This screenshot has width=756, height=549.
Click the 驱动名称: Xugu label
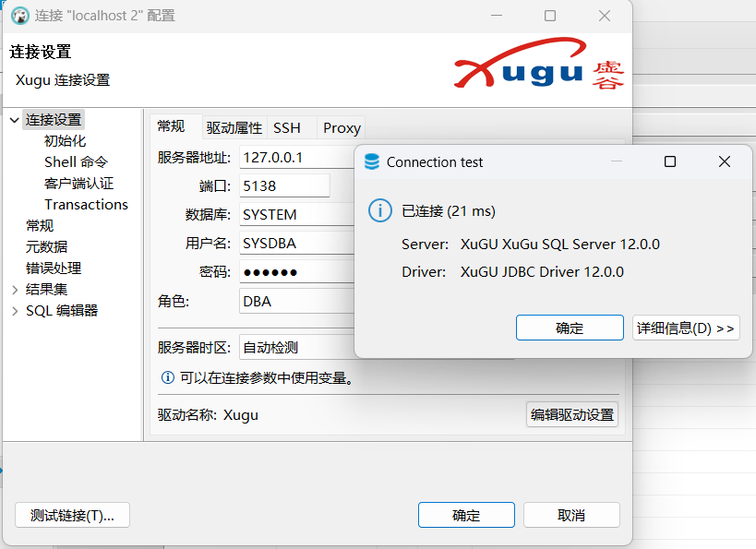(x=208, y=415)
